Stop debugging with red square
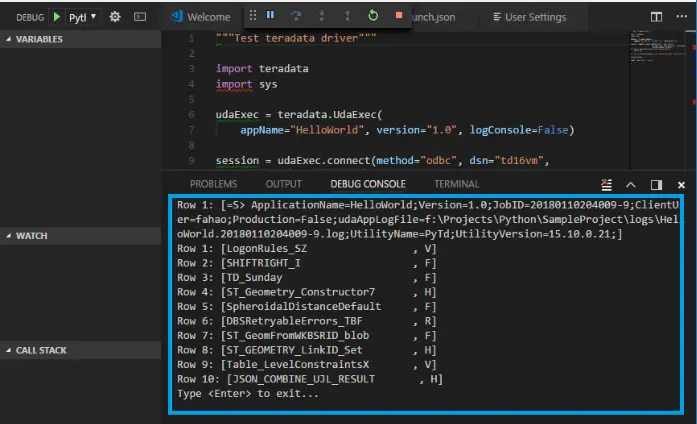The image size is (697, 424). click(x=399, y=15)
